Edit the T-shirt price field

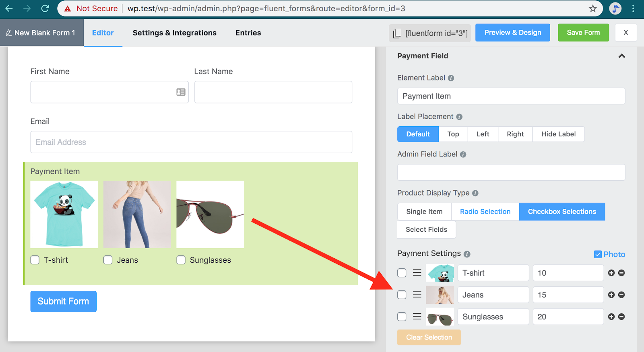pyautogui.click(x=568, y=273)
